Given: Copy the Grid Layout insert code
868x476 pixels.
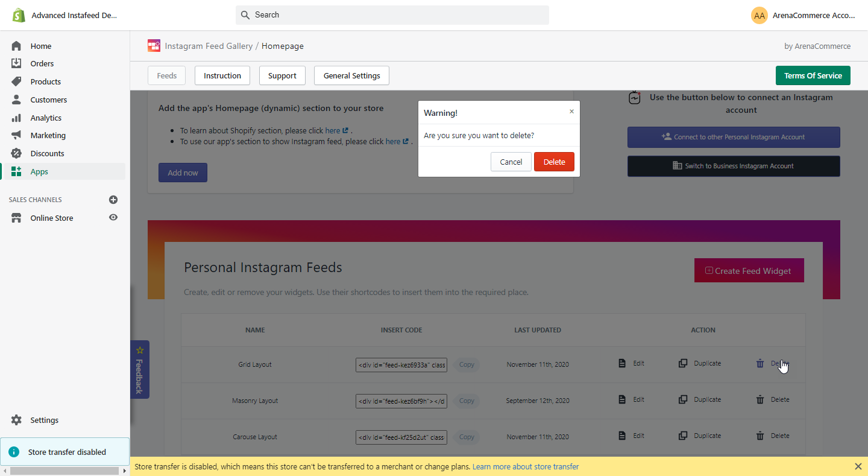Looking at the screenshot, I should click(x=467, y=364).
